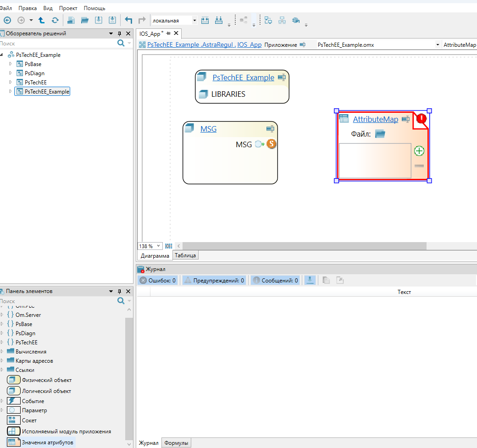Image resolution: width=477 pixels, height=448 pixels.
Task: Click the refresh icon in toolbar
Action: coord(55,20)
